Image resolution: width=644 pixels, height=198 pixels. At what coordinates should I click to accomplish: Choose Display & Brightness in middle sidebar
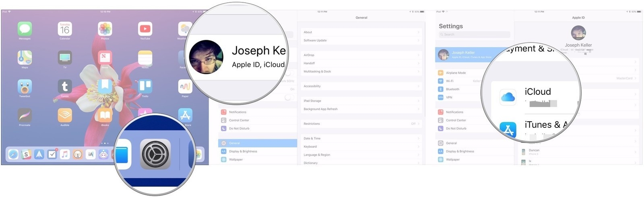(258, 151)
